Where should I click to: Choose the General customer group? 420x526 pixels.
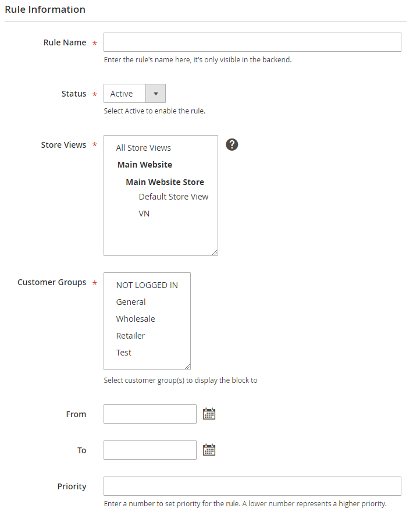[131, 302]
